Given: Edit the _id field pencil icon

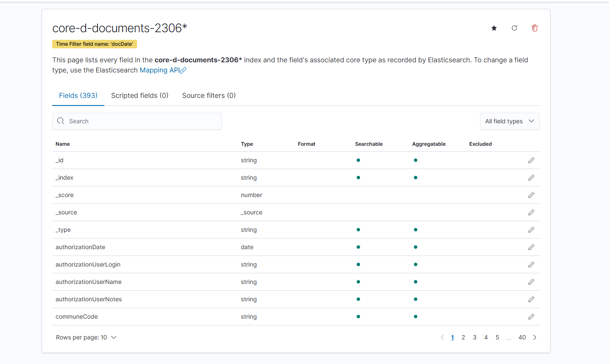Looking at the screenshot, I should [x=531, y=160].
